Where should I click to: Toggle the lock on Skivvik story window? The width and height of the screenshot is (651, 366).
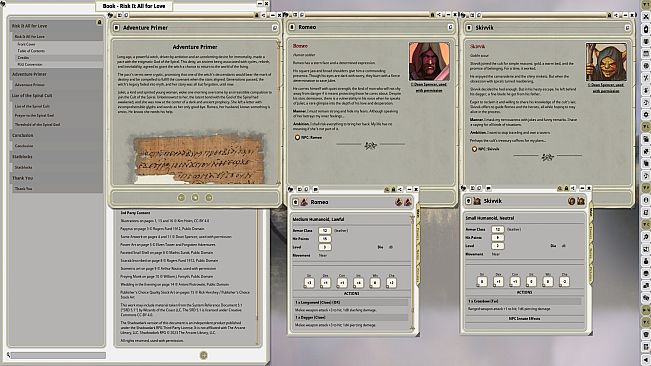click(609, 15)
